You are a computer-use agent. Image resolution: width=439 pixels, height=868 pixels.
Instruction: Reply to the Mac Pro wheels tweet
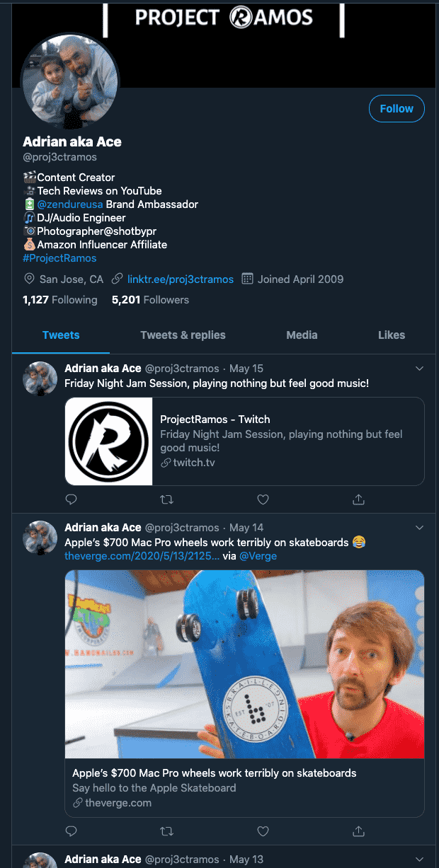click(x=71, y=831)
